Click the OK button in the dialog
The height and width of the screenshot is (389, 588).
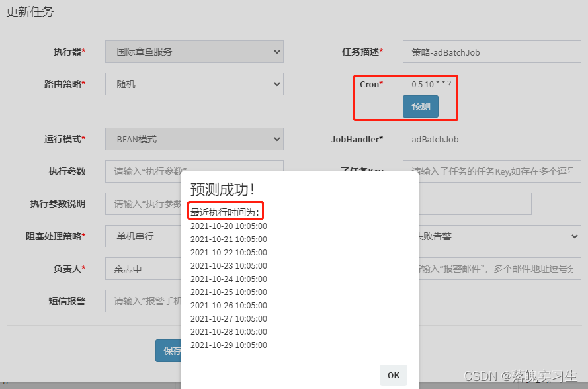394,375
